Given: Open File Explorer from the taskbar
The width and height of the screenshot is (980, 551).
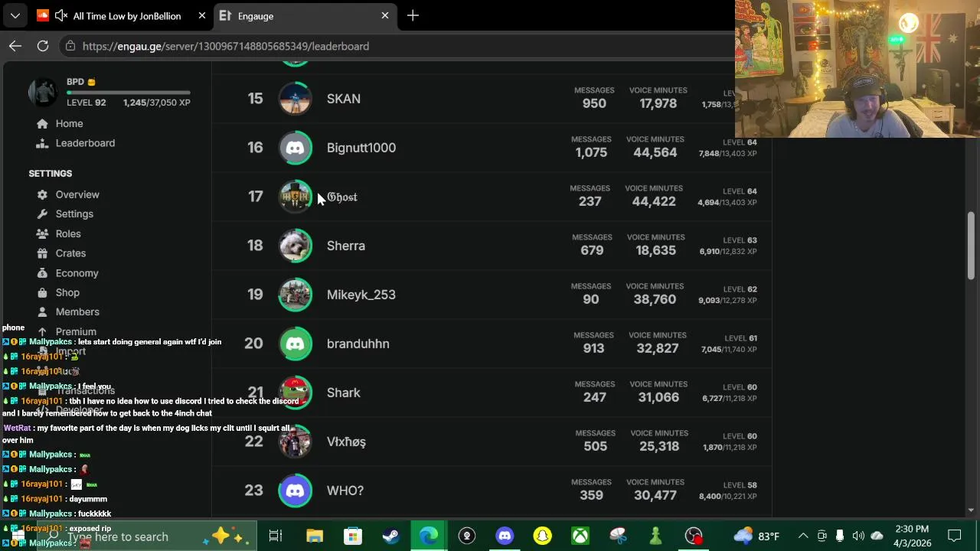Looking at the screenshot, I should [315, 536].
